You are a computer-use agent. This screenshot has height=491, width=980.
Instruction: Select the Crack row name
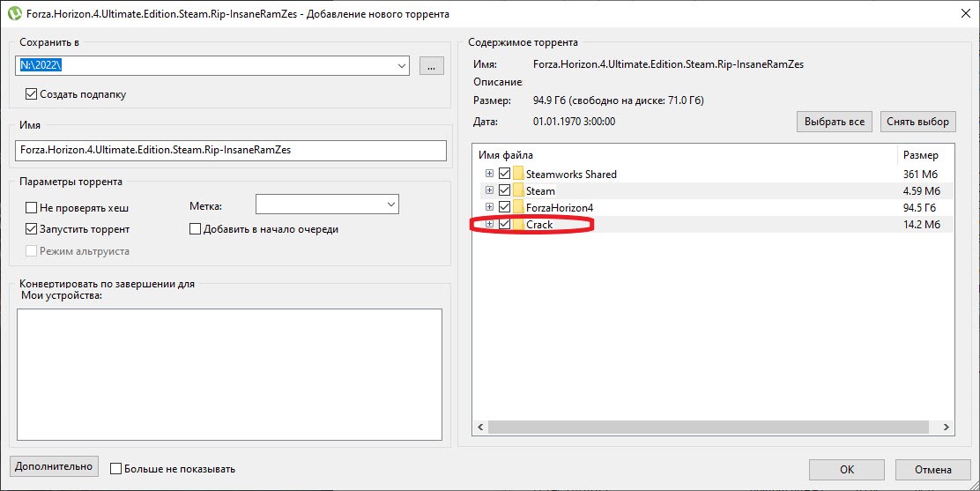pos(539,225)
